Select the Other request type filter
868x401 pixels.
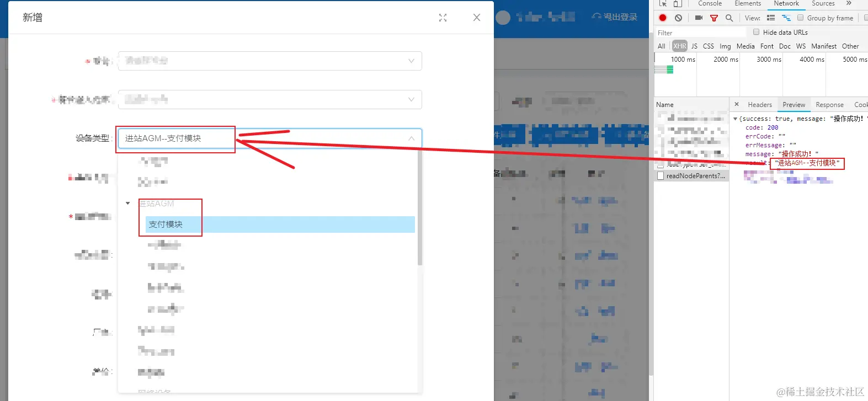click(x=850, y=46)
